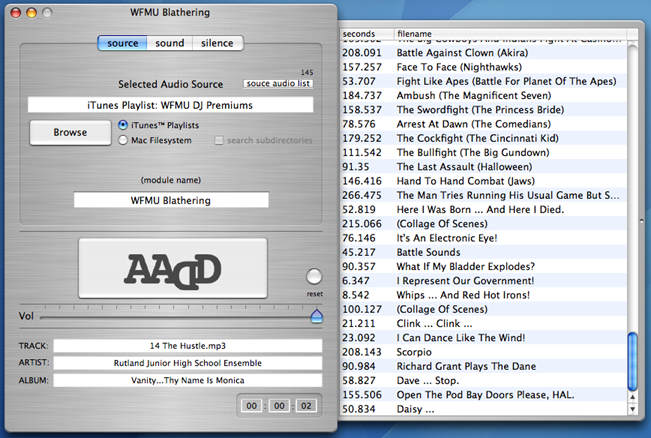Click the large AADD logo button
The image size is (651, 438).
pos(173,268)
